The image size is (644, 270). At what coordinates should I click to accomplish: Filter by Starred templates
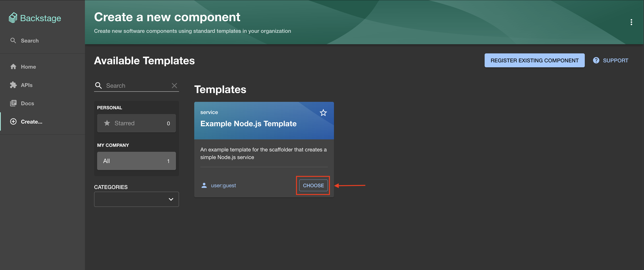(136, 123)
